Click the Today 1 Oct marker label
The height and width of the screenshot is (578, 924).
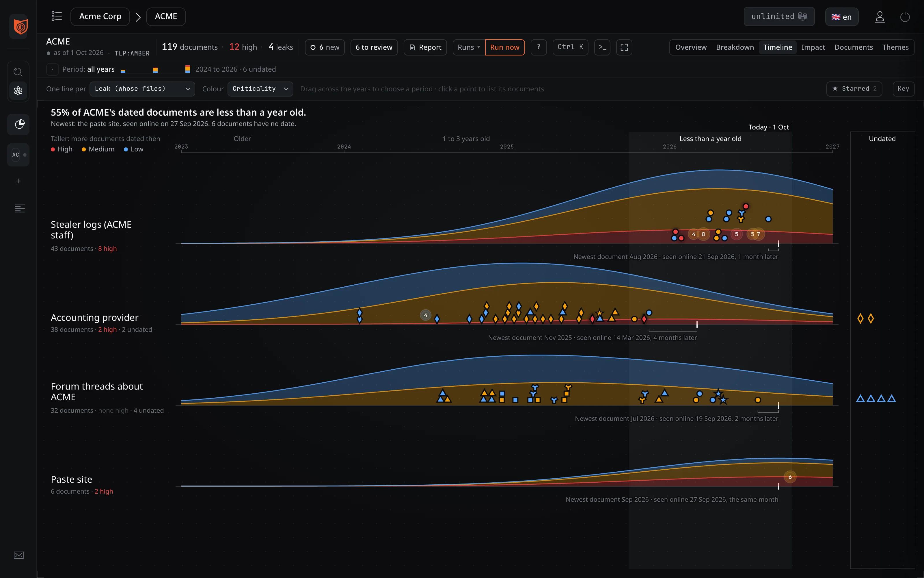point(768,127)
